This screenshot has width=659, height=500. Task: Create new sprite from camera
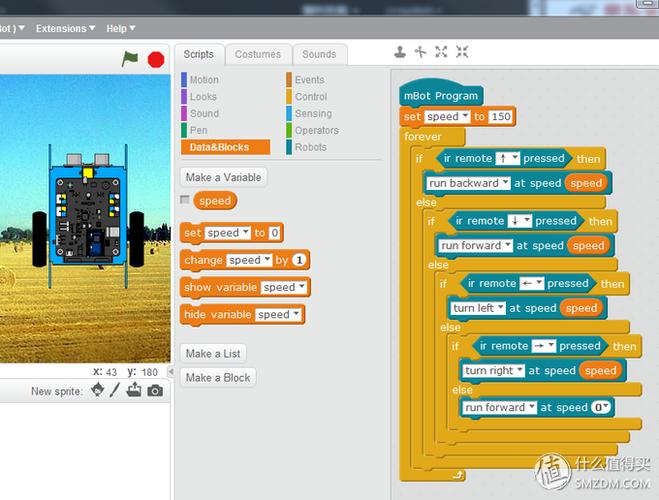click(155, 390)
